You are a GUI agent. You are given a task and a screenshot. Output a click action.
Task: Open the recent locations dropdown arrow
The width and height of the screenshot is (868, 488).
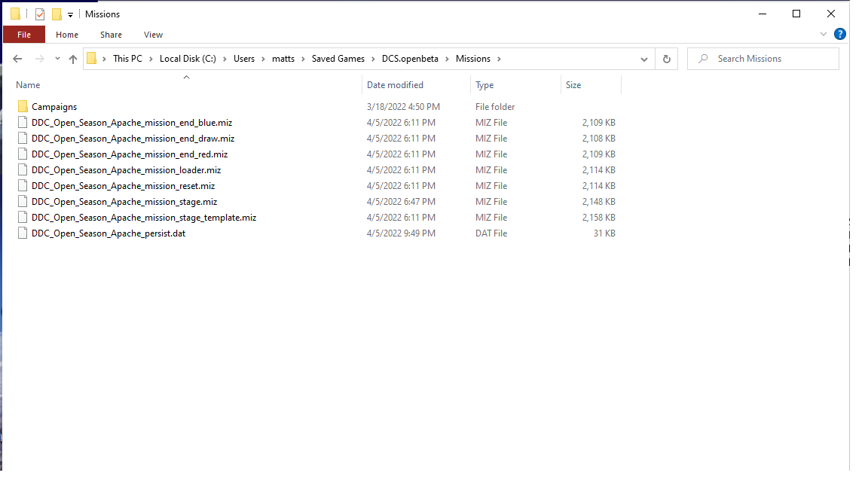click(57, 59)
